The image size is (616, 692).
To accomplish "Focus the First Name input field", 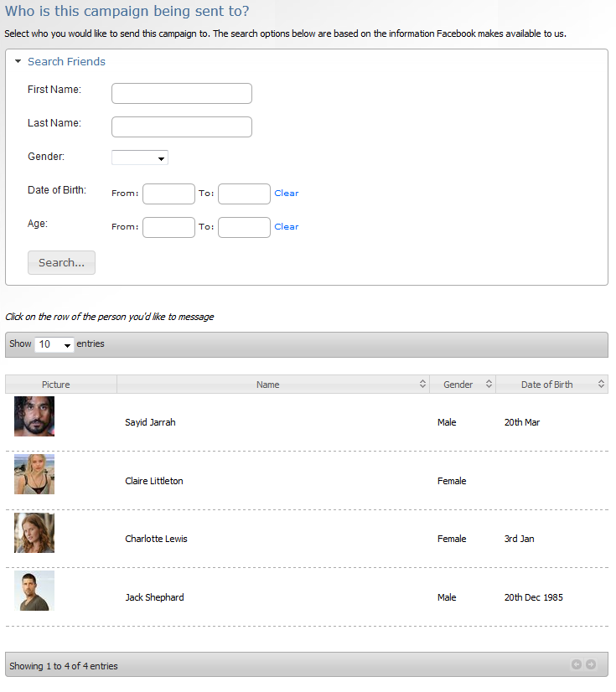I will 182,94.
